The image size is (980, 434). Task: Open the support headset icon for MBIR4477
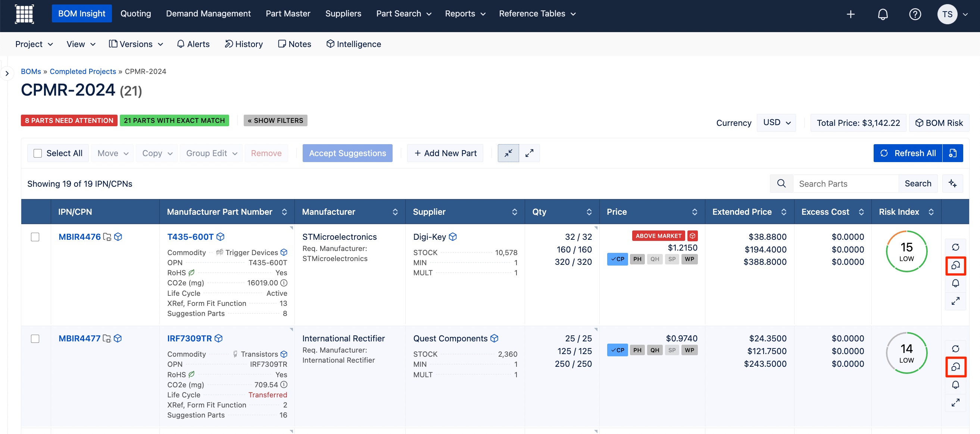click(955, 367)
